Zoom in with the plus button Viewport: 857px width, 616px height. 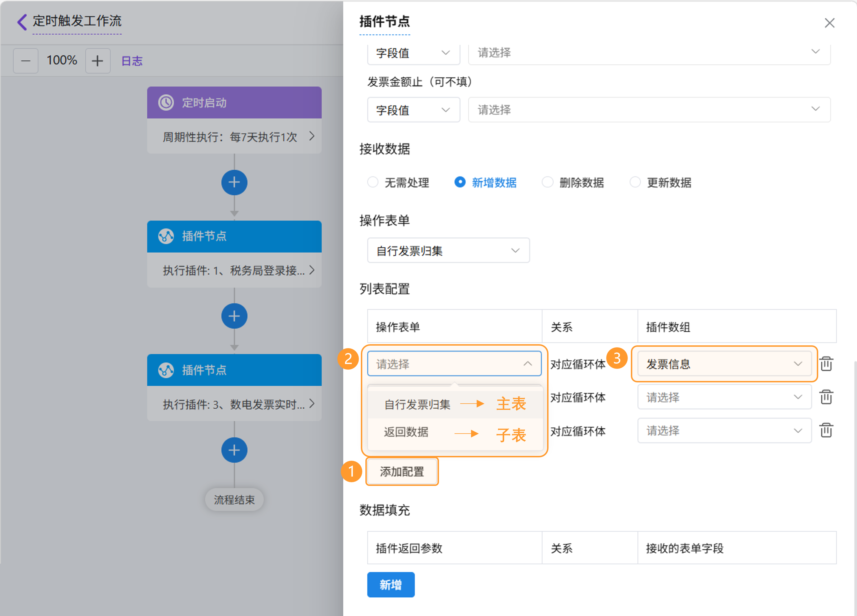(97, 61)
